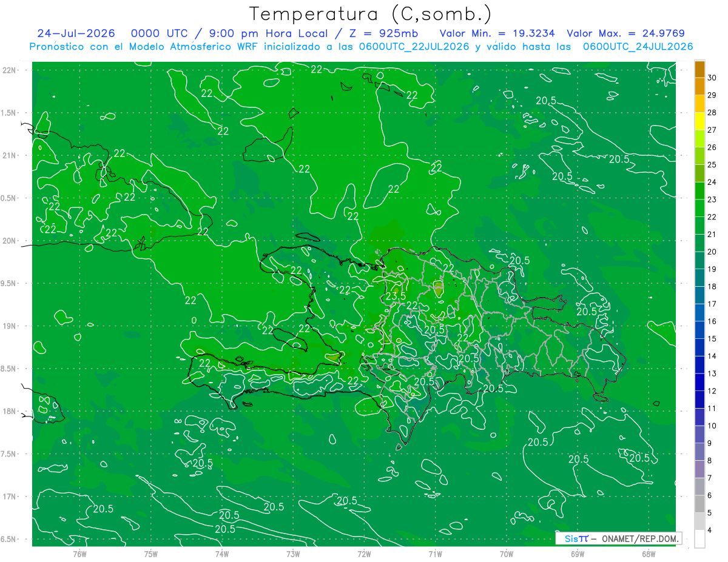The height and width of the screenshot is (562, 728).
Task: Click the "18N" latitude axis label
Action: [x=8, y=411]
